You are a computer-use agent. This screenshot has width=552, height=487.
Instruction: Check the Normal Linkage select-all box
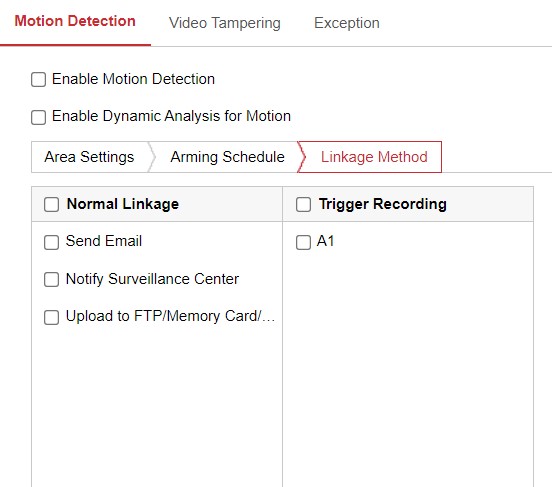point(51,204)
